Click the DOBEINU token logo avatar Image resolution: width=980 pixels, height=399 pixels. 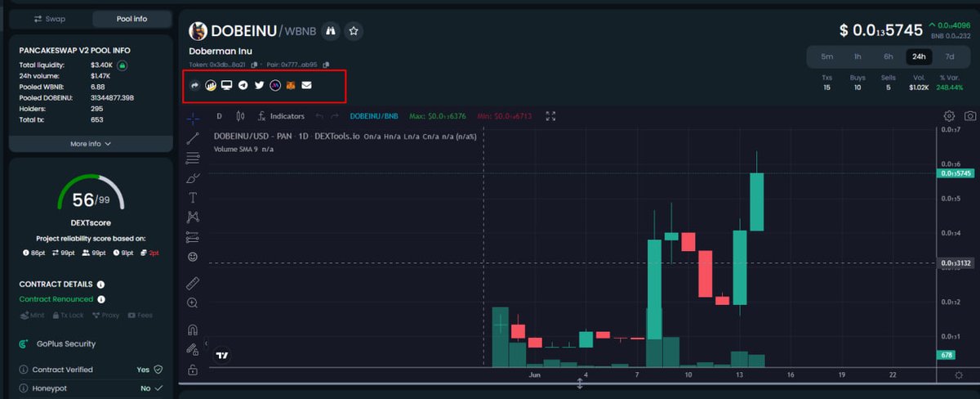(x=198, y=31)
